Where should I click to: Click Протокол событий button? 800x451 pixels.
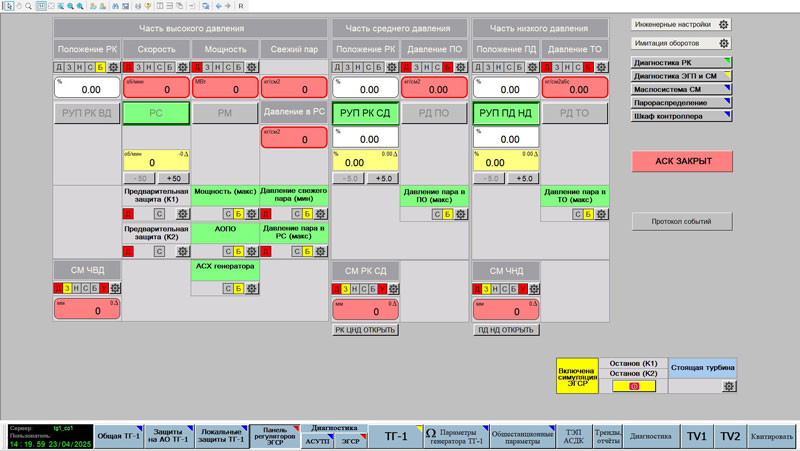(680, 221)
